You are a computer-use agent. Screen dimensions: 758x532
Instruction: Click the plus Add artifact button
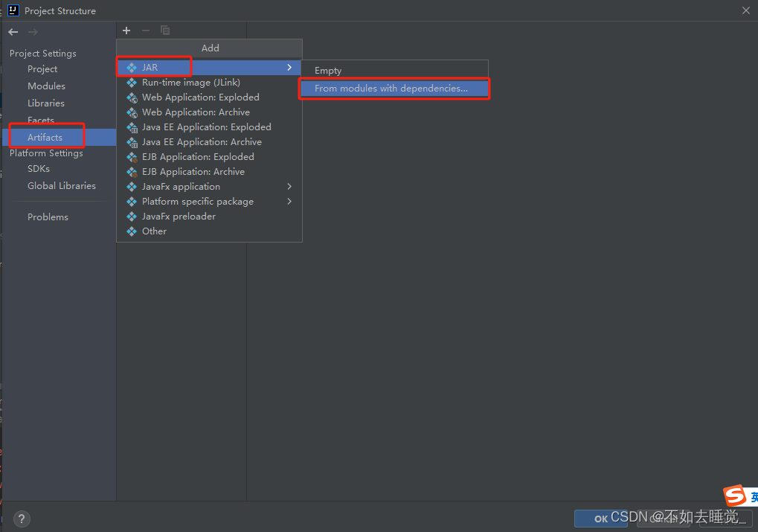coord(126,31)
